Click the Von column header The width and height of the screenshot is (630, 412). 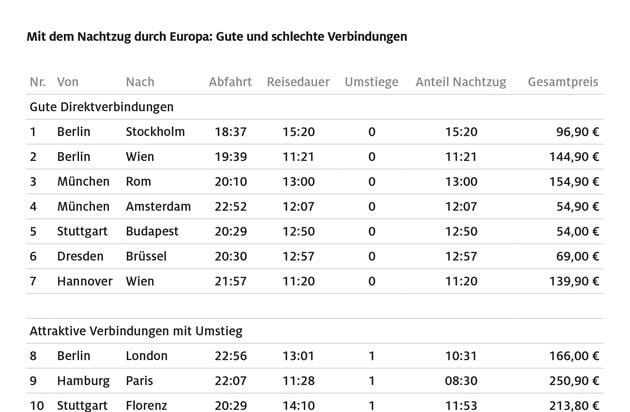pyautogui.click(x=68, y=82)
